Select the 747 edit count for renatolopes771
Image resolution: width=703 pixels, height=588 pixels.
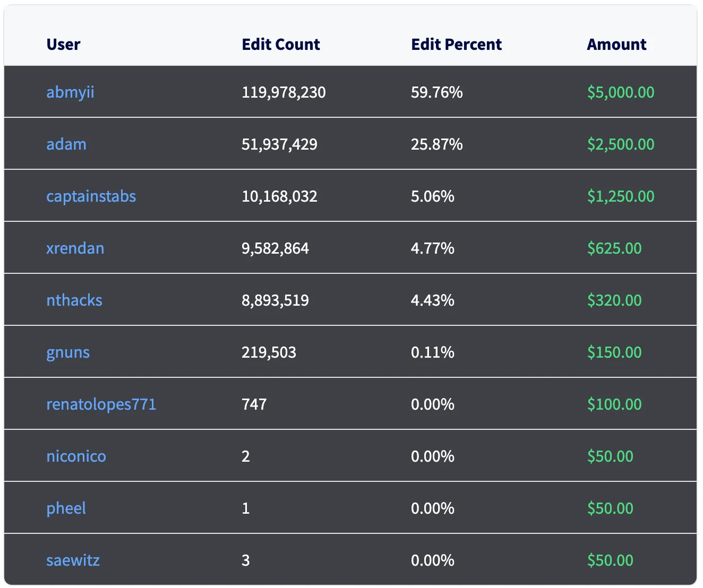[x=254, y=404]
